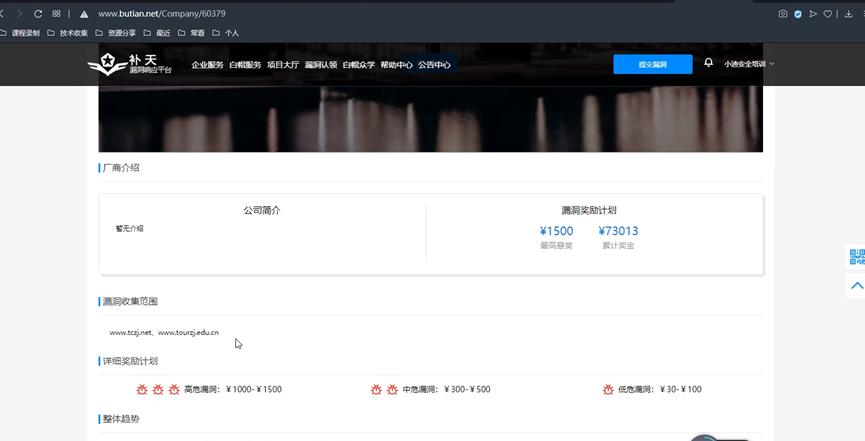Click the paper-plane send icon
This screenshot has height=441, width=865.
tap(813, 14)
